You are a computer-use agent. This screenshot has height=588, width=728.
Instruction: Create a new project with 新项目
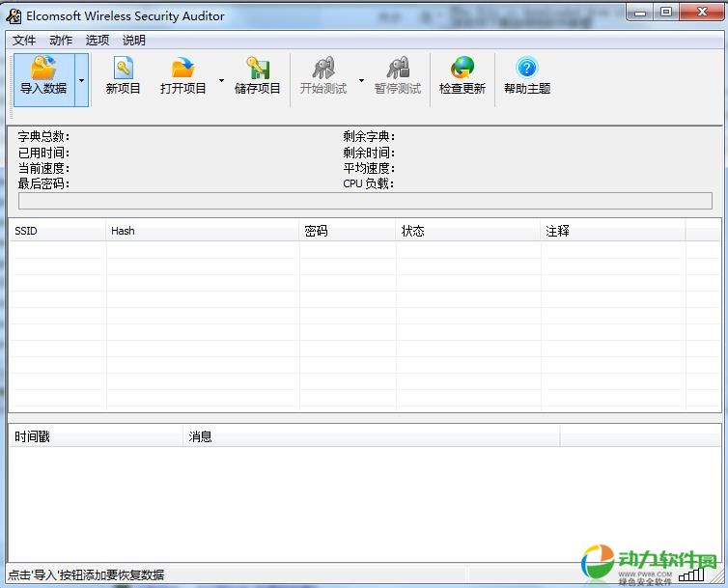click(x=123, y=70)
